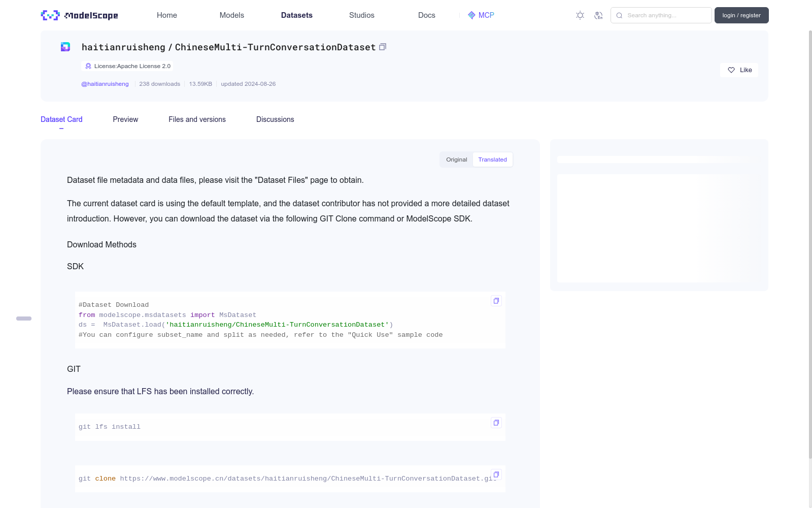Switch dataset card to Translated text

(x=492, y=160)
